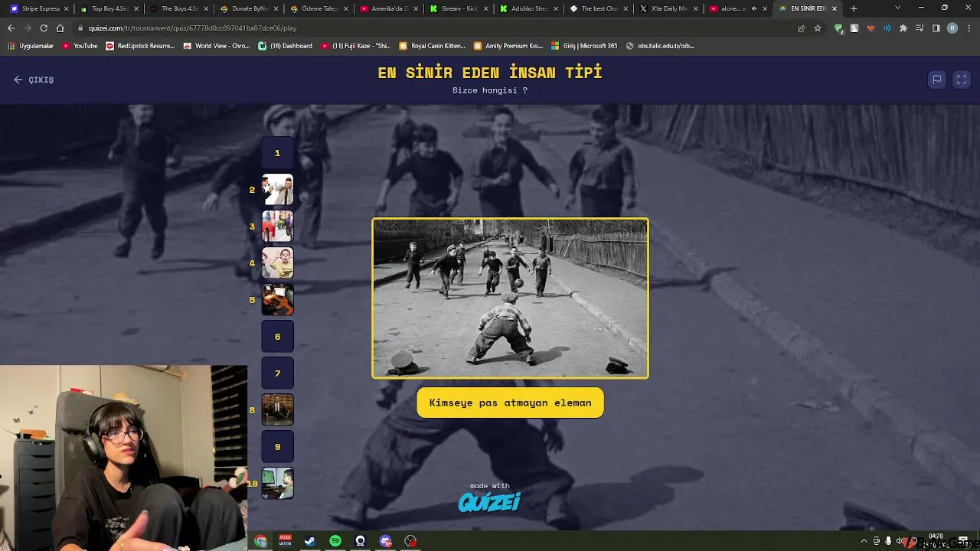
Task: Open ranked thumbnail in slot 8
Action: [277, 410]
